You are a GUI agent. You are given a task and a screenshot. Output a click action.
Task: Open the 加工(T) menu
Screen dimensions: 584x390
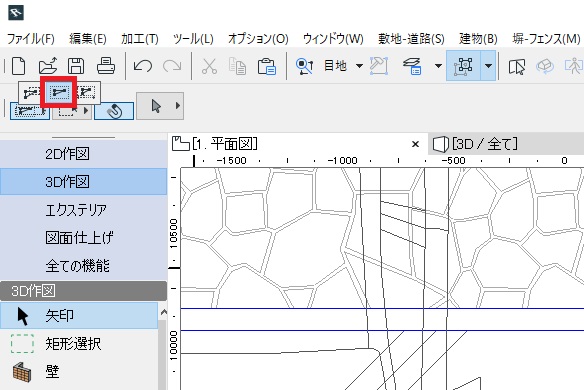(x=140, y=39)
